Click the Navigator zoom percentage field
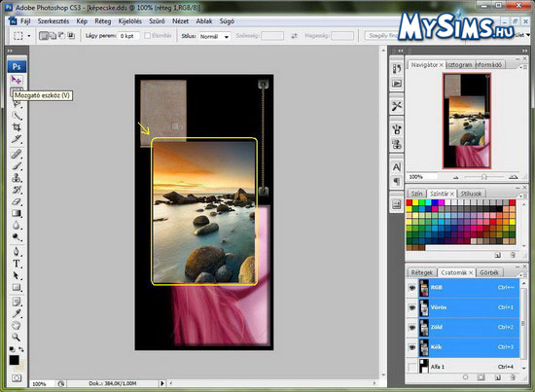Image resolution: width=535 pixels, height=392 pixels. pos(423,177)
